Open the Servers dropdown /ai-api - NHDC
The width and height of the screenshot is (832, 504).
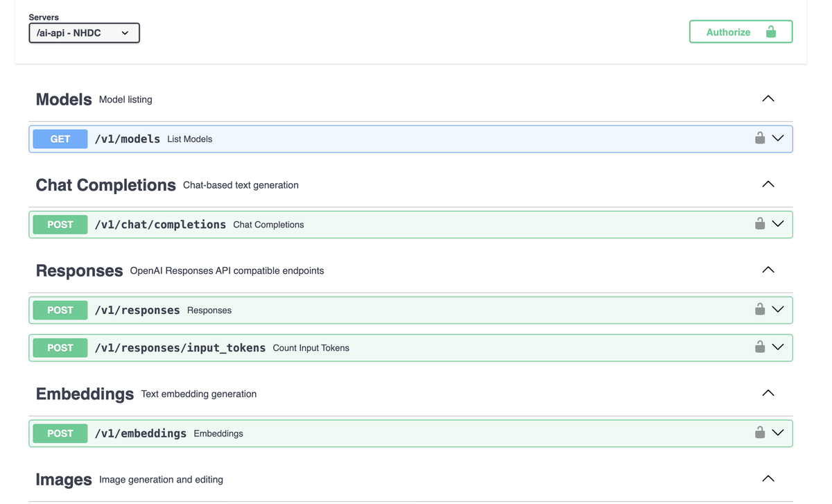pos(84,33)
